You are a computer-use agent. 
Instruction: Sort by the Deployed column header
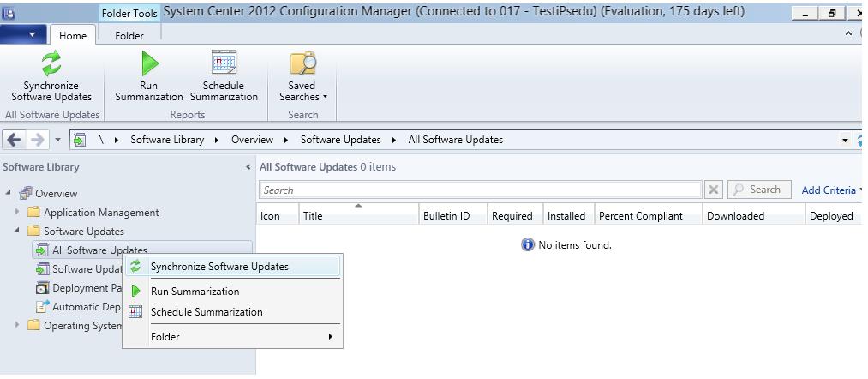click(x=833, y=215)
